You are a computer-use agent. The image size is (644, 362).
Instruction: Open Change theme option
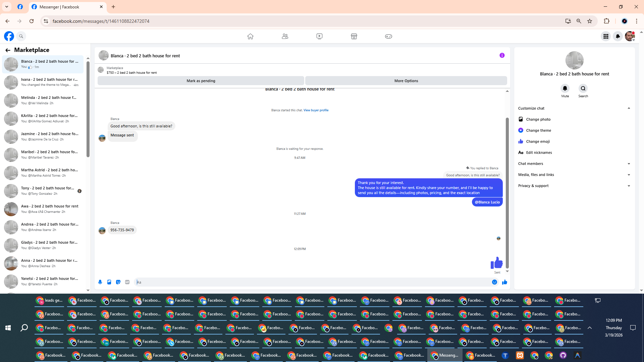538,130
